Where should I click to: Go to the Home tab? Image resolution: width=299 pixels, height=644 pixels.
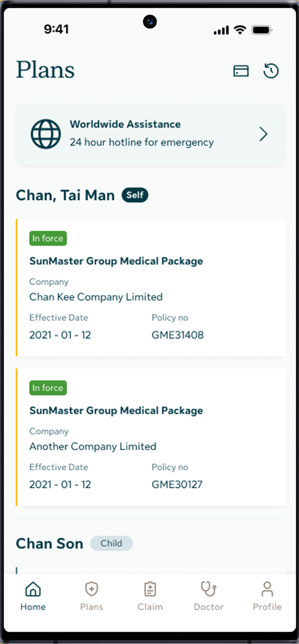[x=33, y=596]
